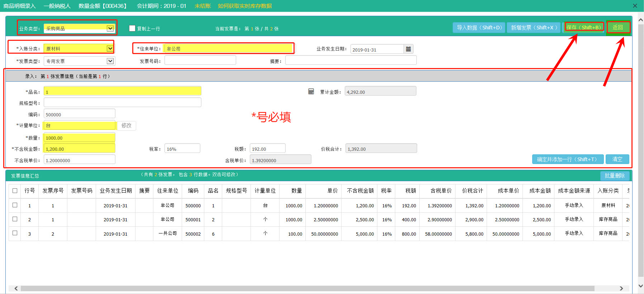Click the 入账分类 column header in table
Image resolution: width=644 pixels, height=294 pixels.
click(x=608, y=191)
